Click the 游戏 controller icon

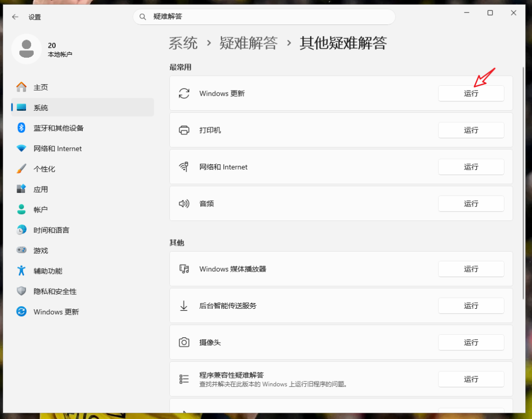pyautogui.click(x=21, y=250)
